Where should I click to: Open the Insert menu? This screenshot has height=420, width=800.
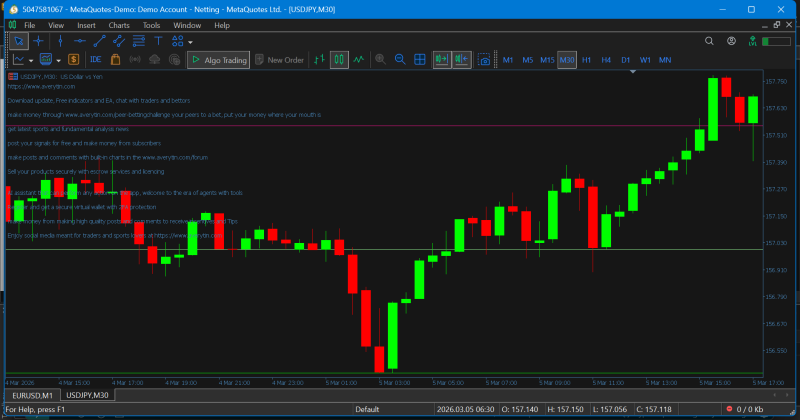coord(86,25)
